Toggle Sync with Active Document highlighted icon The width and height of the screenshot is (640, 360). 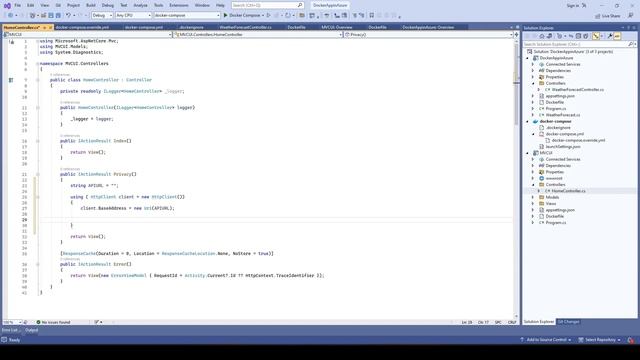click(x=596, y=36)
